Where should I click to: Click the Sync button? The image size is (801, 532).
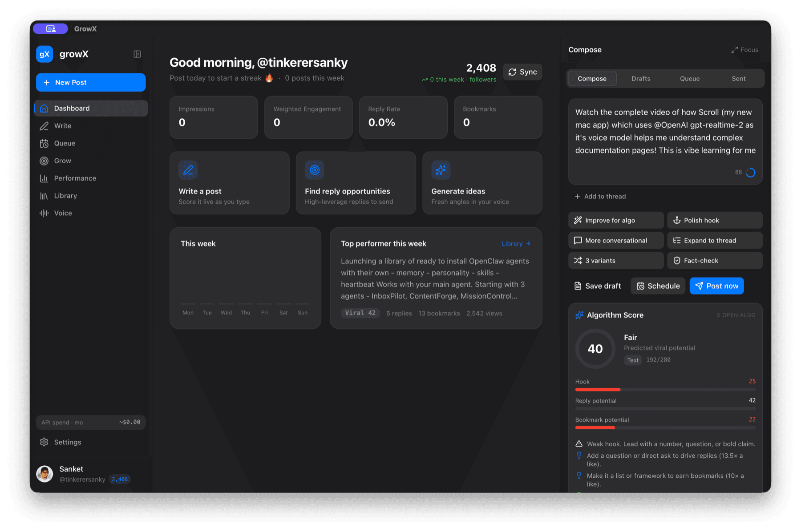[x=522, y=72]
